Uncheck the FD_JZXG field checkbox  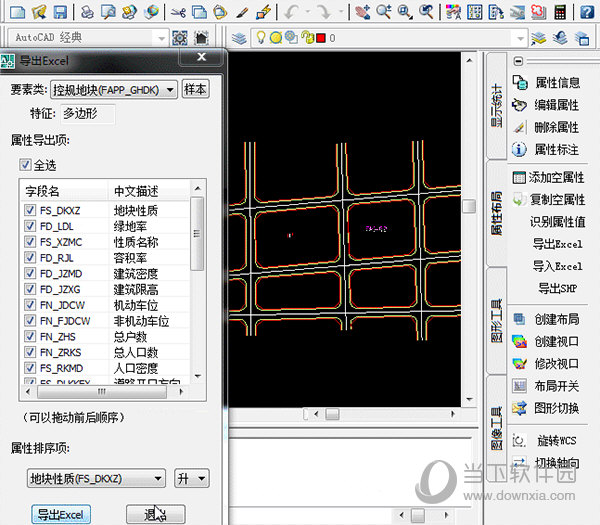(30, 289)
